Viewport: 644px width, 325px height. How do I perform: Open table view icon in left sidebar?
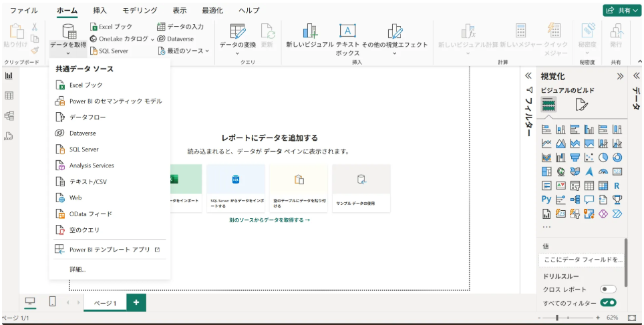9,95
